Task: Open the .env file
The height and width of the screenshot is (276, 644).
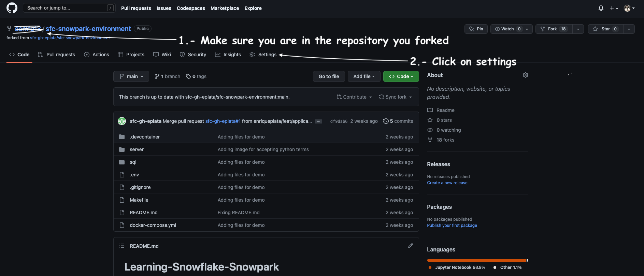Action: (x=134, y=175)
